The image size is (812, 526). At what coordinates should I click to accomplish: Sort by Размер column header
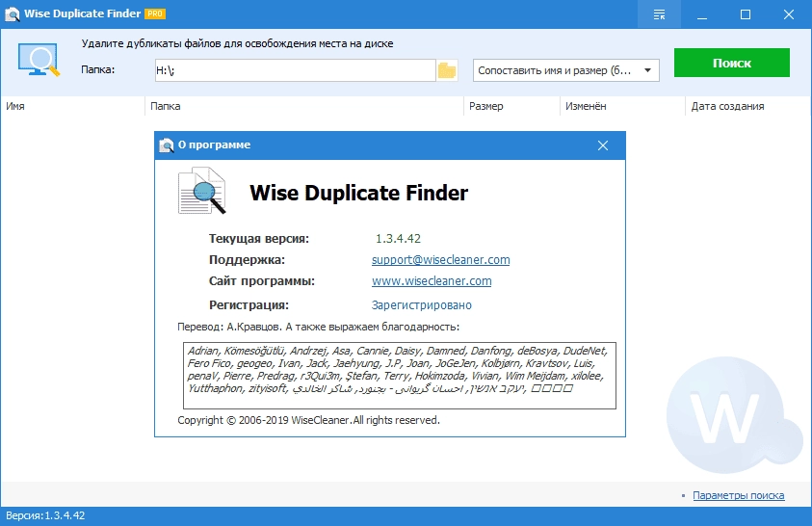(x=511, y=106)
